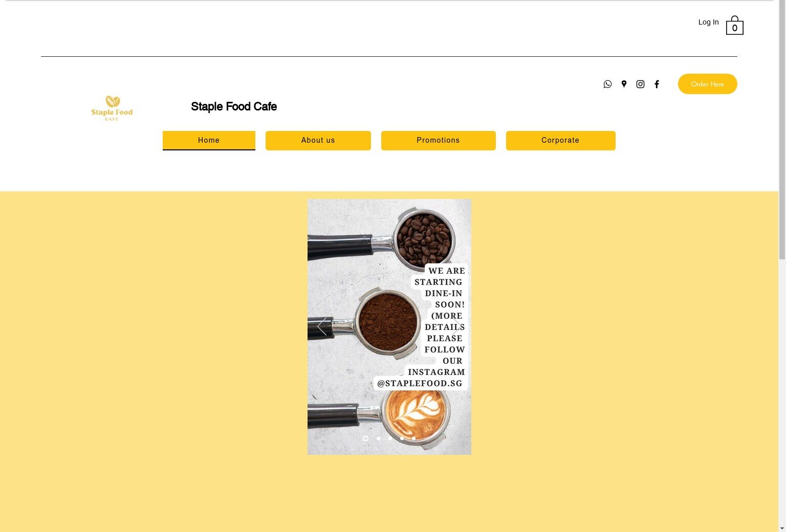Click the Order Here button
786x532 pixels.
click(708, 84)
